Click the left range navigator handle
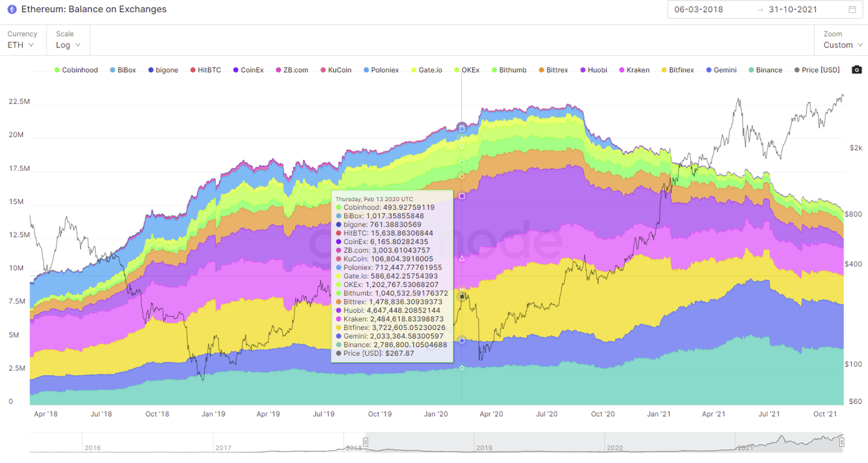The width and height of the screenshot is (868, 463). point(366,442)
